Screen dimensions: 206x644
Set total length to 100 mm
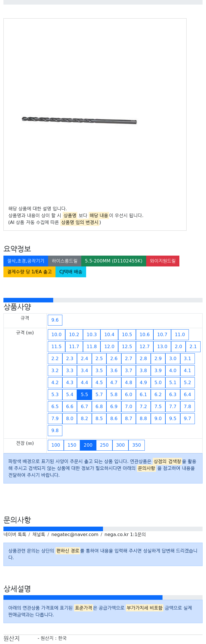[56, 445]
